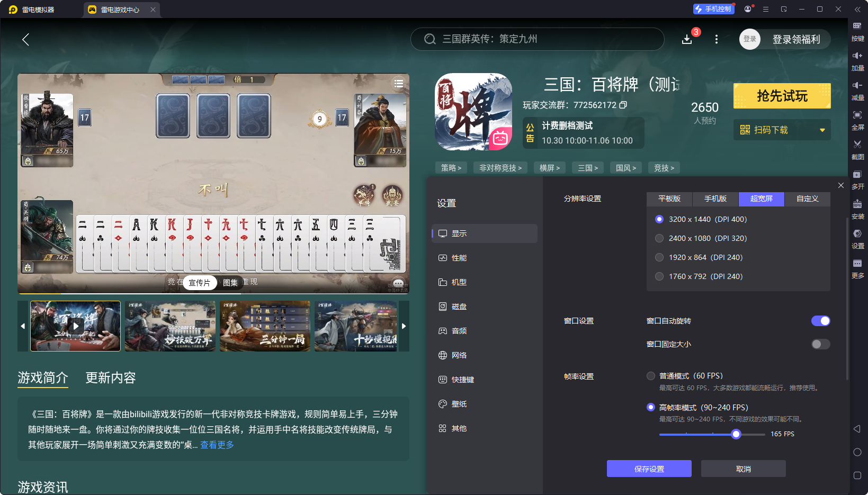Viewport: 868px width, 495px height.
Task: Show previous thumbnails with left arrow
Action: click(x=23, y=326)
